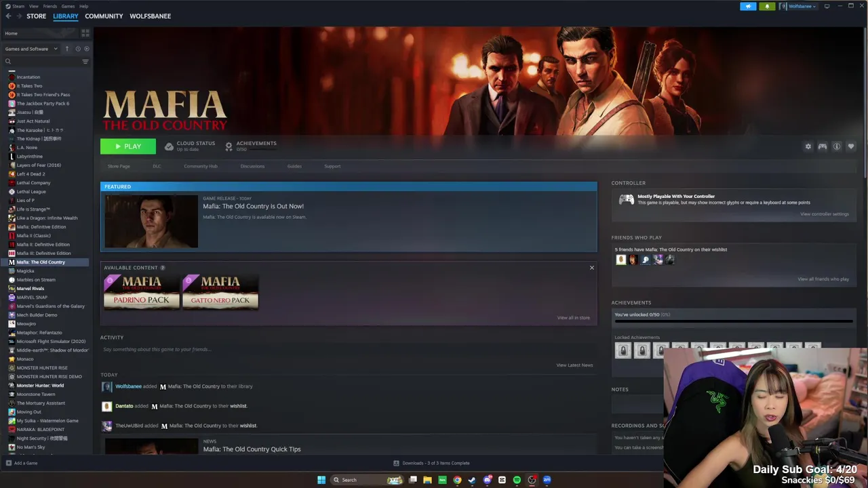Open game settings gear icon
The height and width of the screenshot is (488, 868).
pos(808,146)
